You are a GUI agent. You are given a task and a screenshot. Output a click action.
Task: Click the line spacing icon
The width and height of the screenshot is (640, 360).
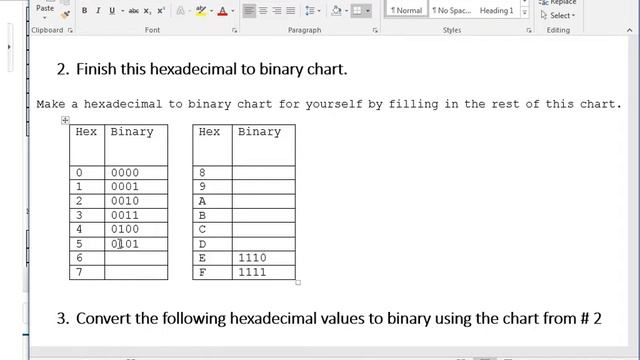310,11
